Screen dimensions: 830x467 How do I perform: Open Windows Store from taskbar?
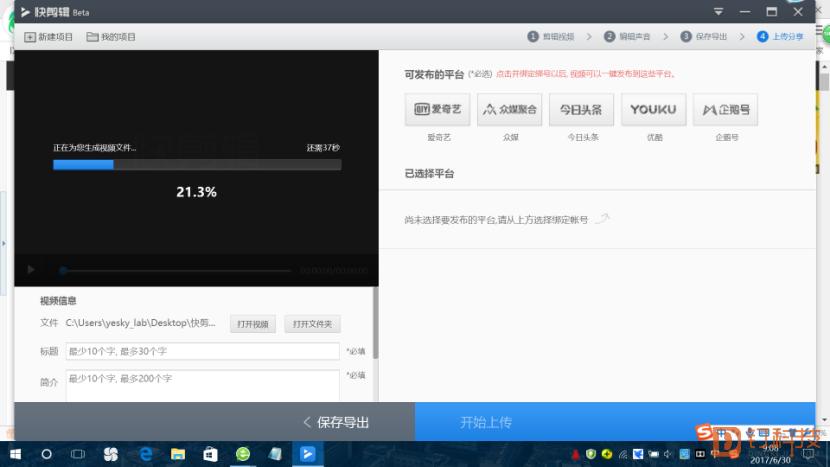(x=210, y=454)
